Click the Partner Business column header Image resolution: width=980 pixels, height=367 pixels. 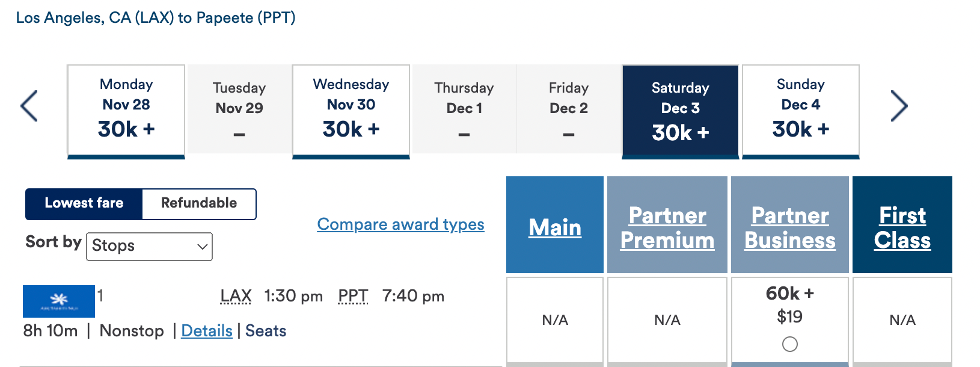pos(790,227)
